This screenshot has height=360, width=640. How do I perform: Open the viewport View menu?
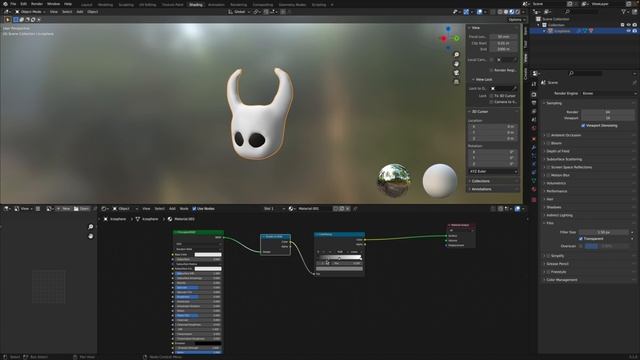(53, 12)
